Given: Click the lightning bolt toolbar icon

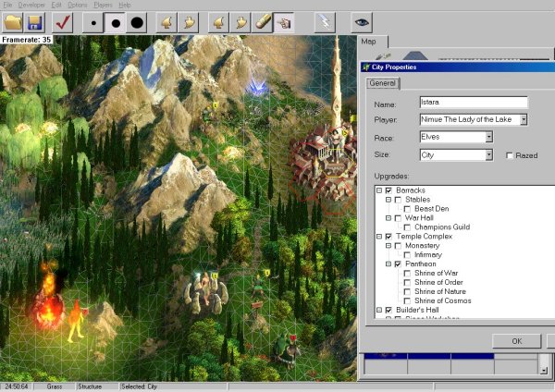Looking at the screenshot, I should pos(325,23).
